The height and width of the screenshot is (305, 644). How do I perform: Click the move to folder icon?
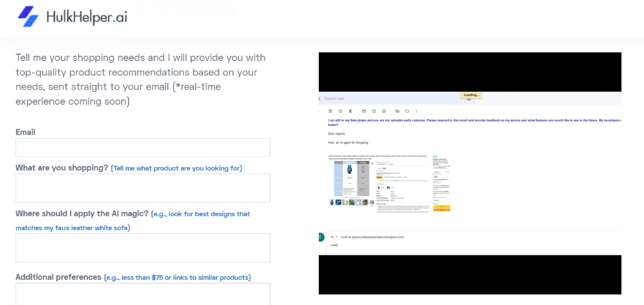398,111
